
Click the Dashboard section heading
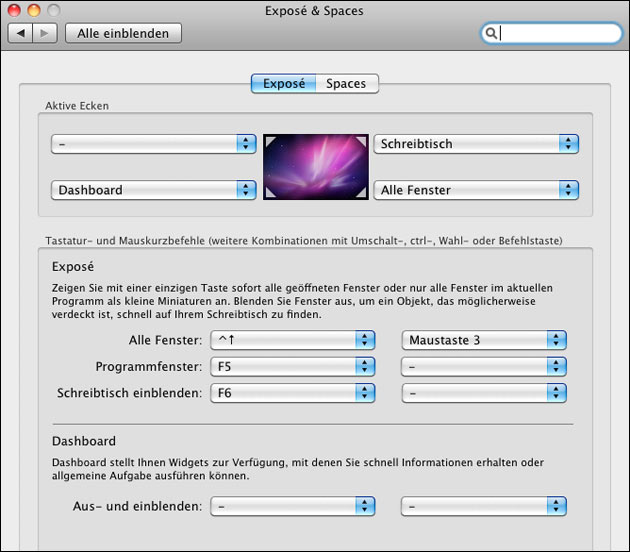(x=84, y=441)
